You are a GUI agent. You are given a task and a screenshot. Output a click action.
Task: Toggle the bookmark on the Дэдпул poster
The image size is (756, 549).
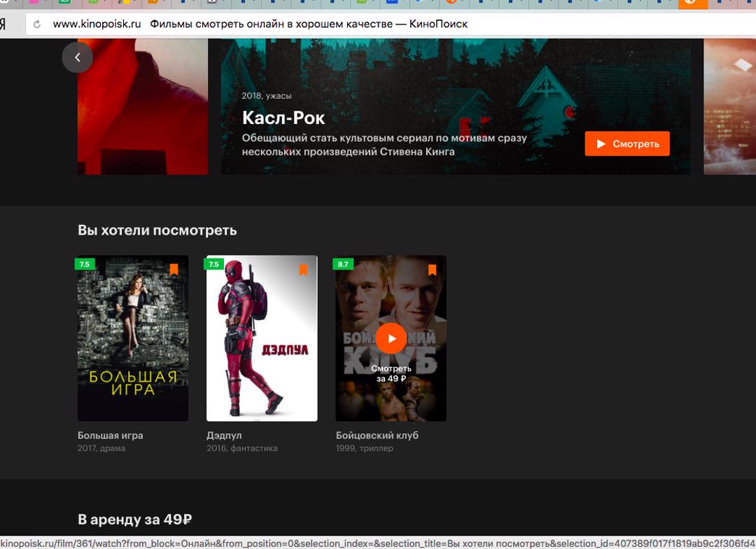click(303, 270)
